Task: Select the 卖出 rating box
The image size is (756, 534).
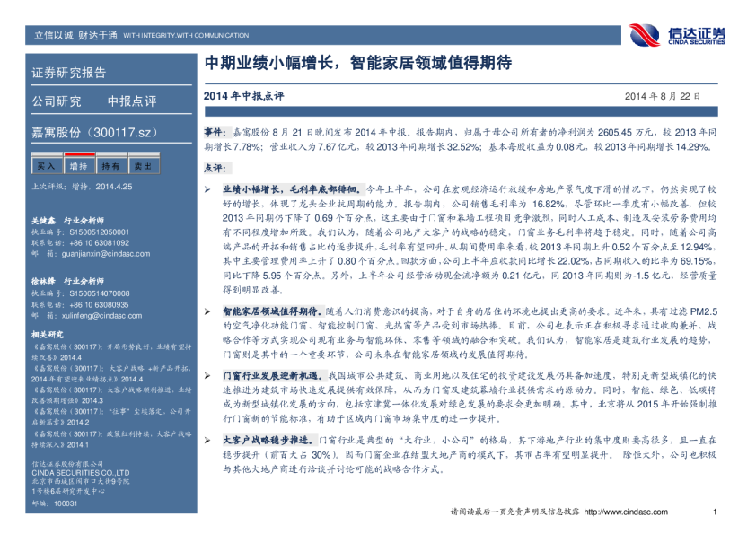Action: point(143,166)
